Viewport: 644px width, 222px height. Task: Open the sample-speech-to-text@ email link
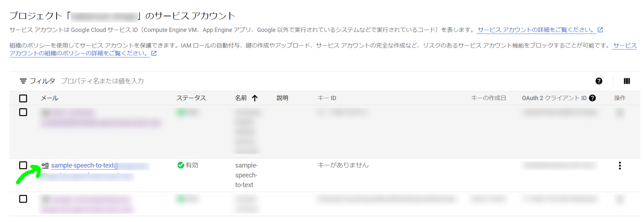tap(85, 166)
